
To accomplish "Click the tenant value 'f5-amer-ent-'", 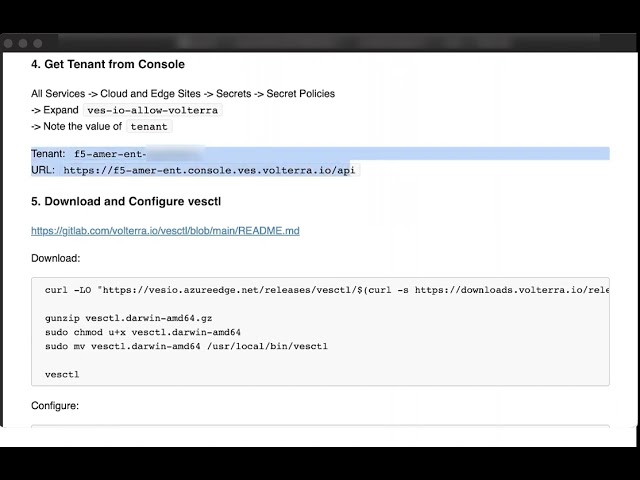I will click(110, 154).
